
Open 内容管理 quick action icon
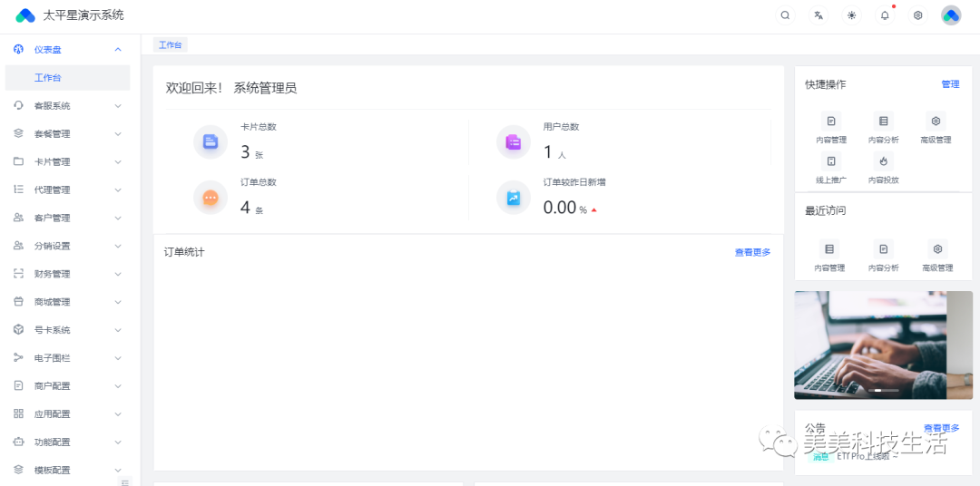point(830,121)
